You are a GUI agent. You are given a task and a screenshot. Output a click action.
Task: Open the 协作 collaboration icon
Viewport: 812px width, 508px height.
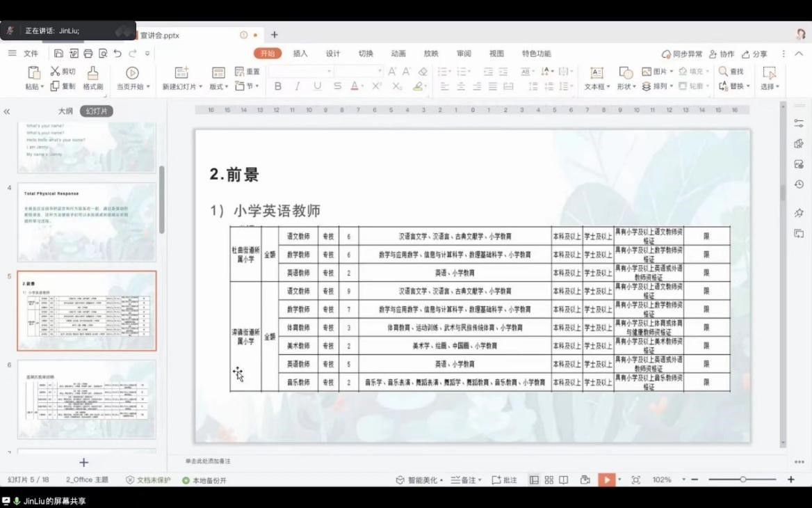coord(713,54)
